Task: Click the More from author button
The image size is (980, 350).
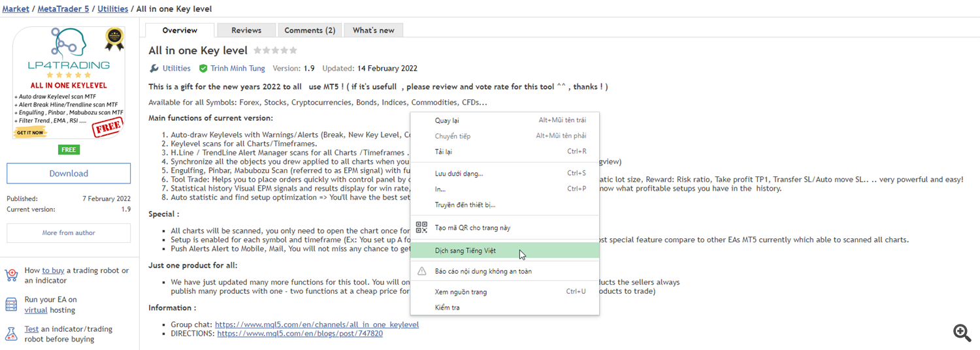Action: [69, 232]
